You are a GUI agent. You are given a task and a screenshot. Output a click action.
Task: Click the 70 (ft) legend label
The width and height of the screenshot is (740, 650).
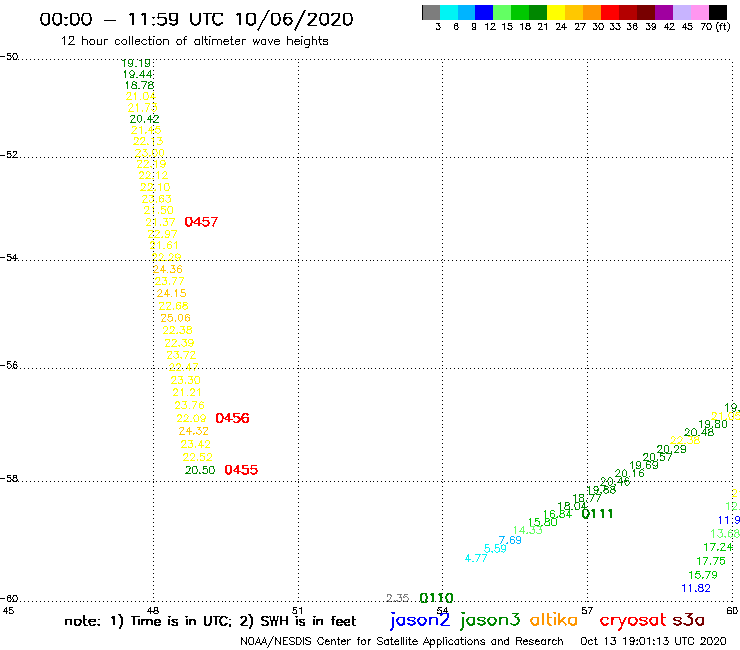(x=715, y=27)
